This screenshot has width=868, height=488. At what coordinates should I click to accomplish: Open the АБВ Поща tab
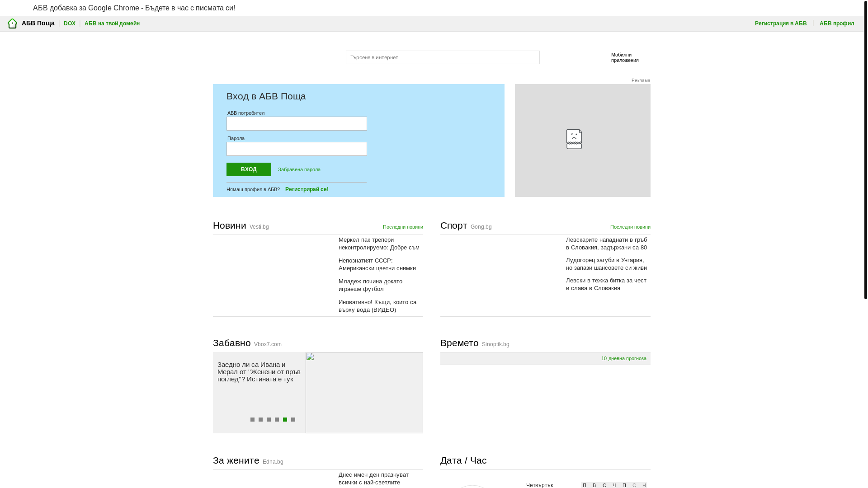tap(38, 23)
